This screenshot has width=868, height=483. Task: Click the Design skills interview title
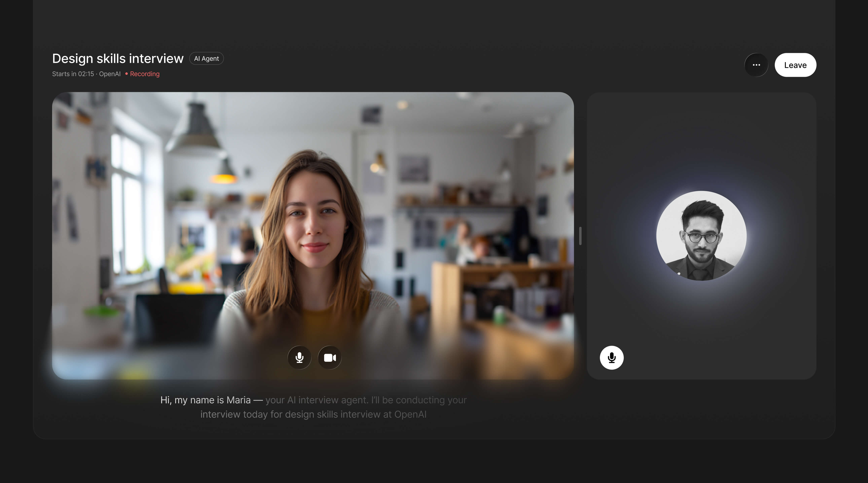point(118,59)
